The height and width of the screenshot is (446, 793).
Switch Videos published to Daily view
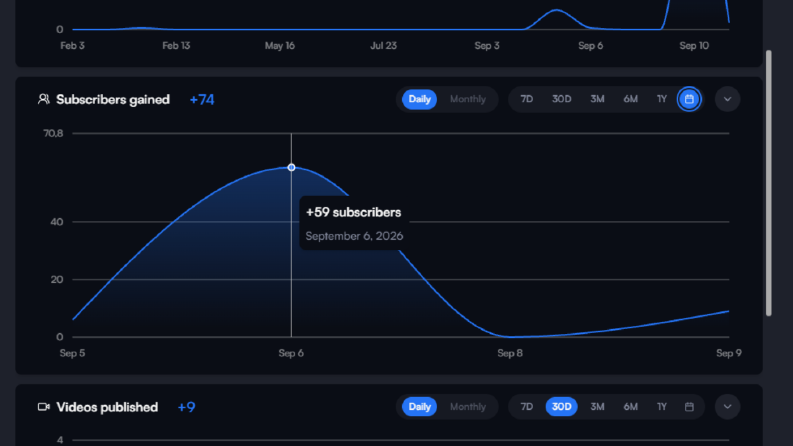419,407
